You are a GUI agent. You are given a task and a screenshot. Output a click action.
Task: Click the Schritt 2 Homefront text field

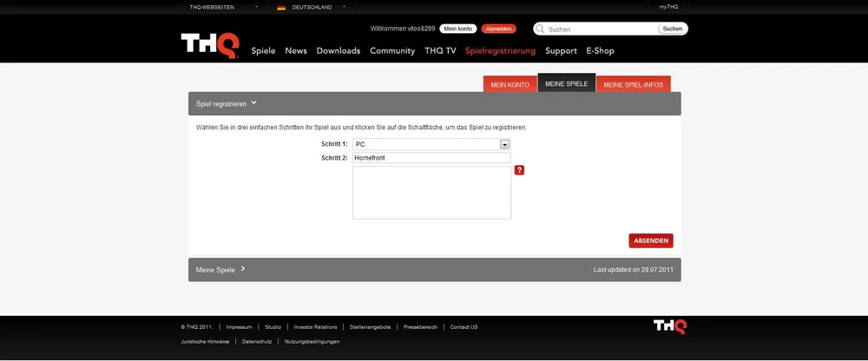(x=431, y=158)
